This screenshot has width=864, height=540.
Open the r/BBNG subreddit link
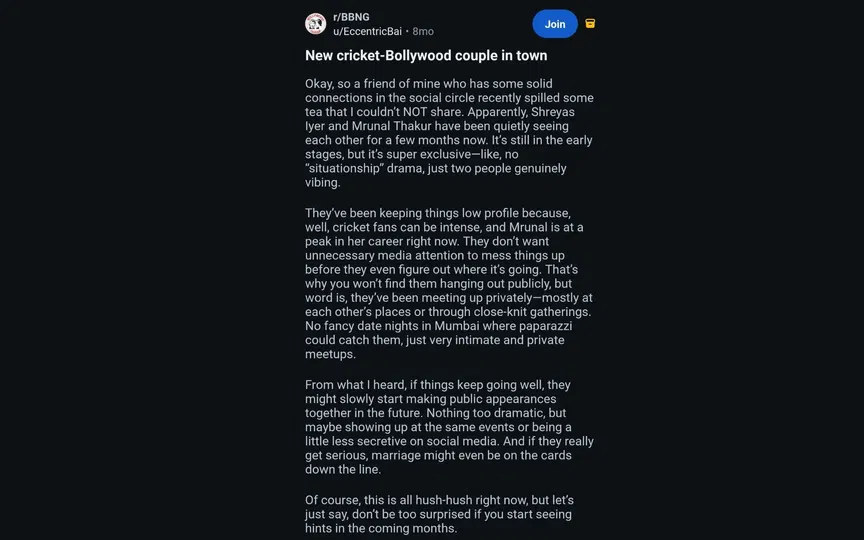pyautogui.click(x=351, y=17)
